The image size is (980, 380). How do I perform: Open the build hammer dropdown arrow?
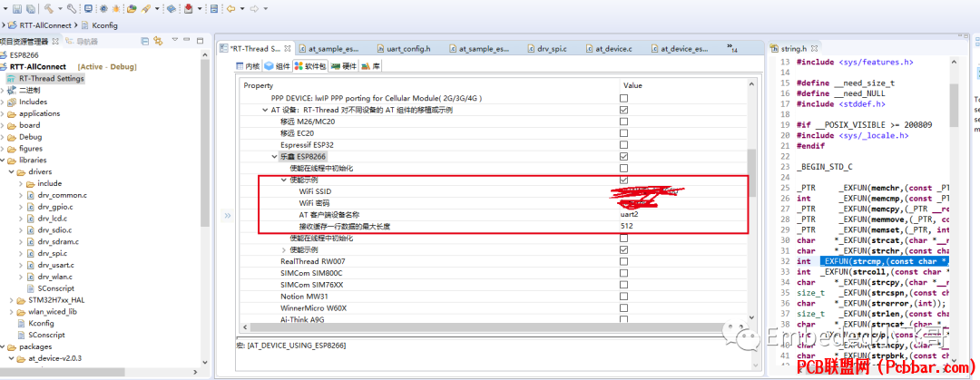pyautogui.click(x=60, y=9)
